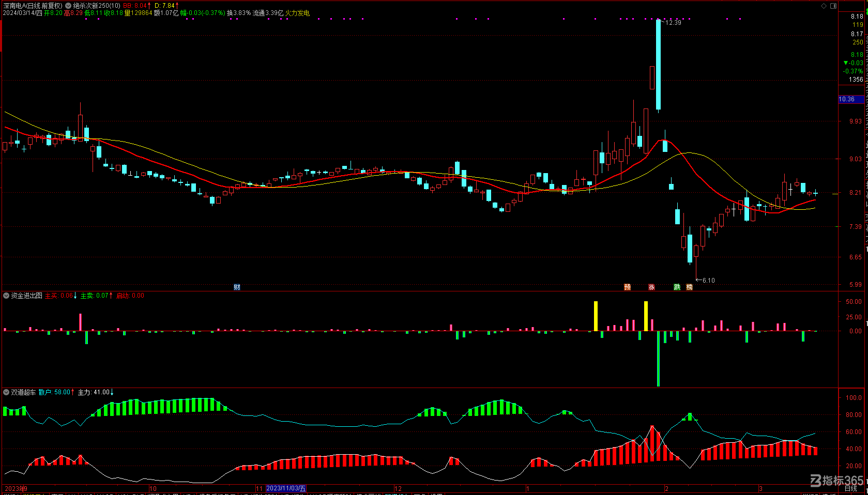Click the 量129864 volume readout
The height and width of the screenshot is (495, 868).
138,13
